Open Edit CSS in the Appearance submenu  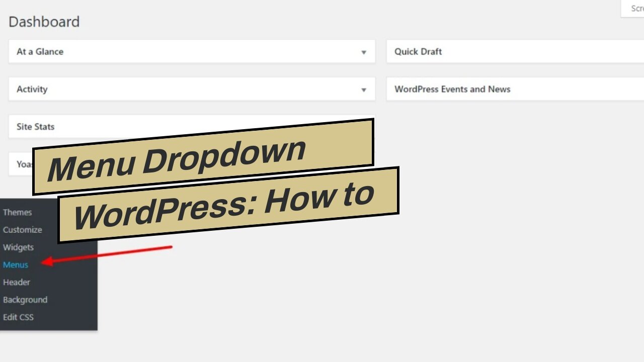coord(18,317)
